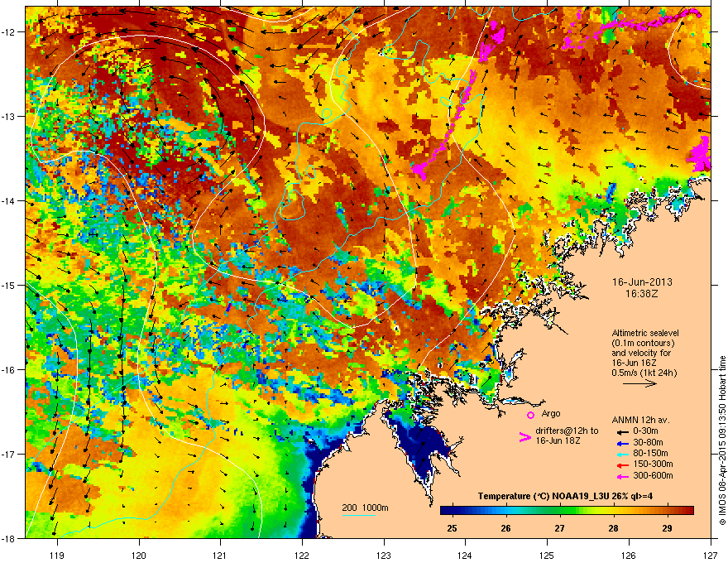This screenshot has height=563, width=728.
Task: Click the '200 1000m' isobath label
Action: (x=365, y=508)
